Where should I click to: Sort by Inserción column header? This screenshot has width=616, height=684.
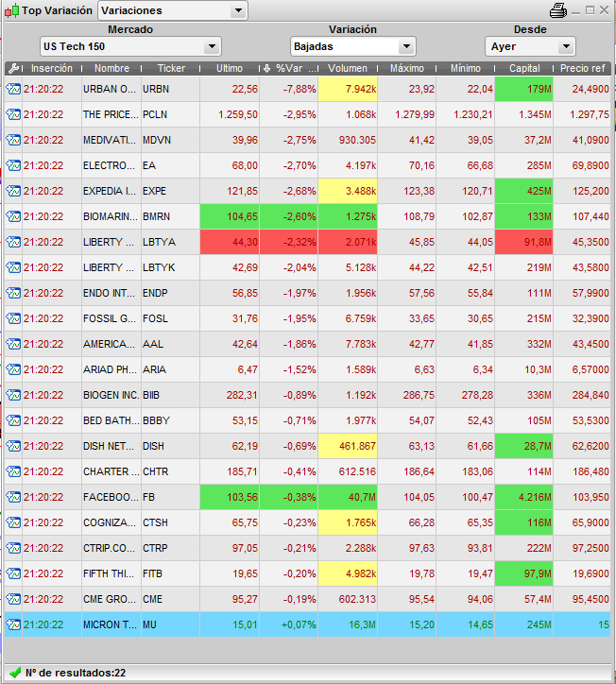tap(51, 68)
